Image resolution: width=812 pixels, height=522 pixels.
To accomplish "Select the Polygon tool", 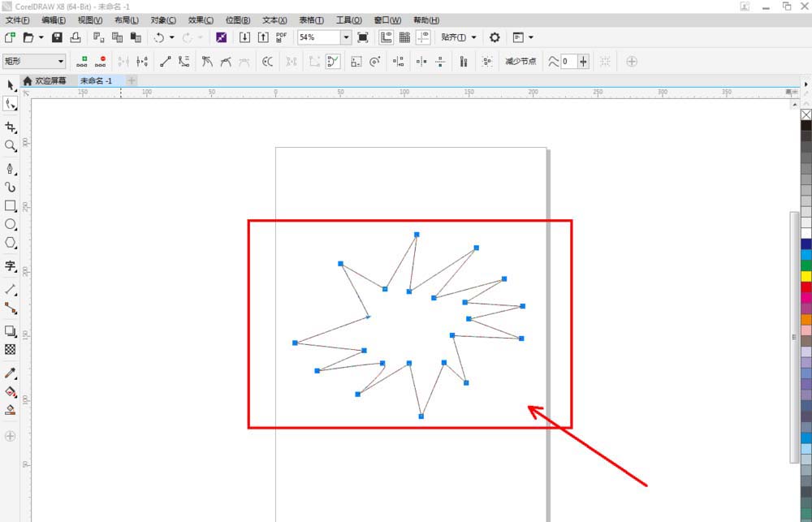I will click(11, 243).
